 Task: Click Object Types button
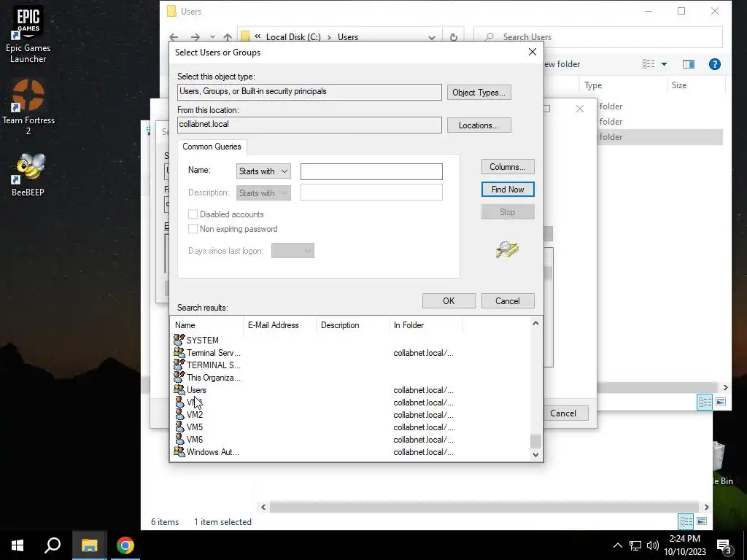coord(479,93)
